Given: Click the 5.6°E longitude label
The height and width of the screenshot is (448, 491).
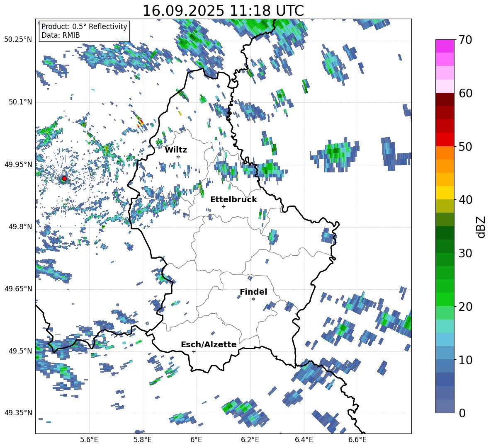Looking at the screenshot, I should click(89, 440).
